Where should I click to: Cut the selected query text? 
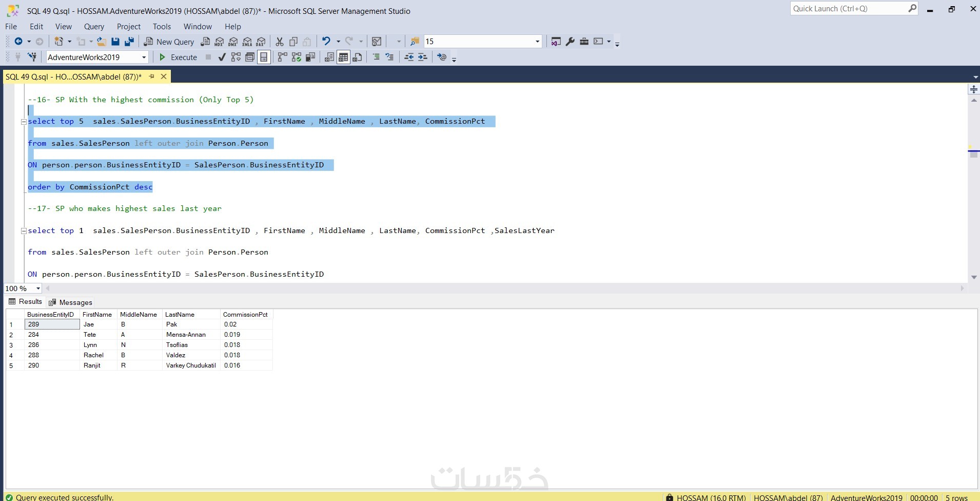click(x=280, y=42)
